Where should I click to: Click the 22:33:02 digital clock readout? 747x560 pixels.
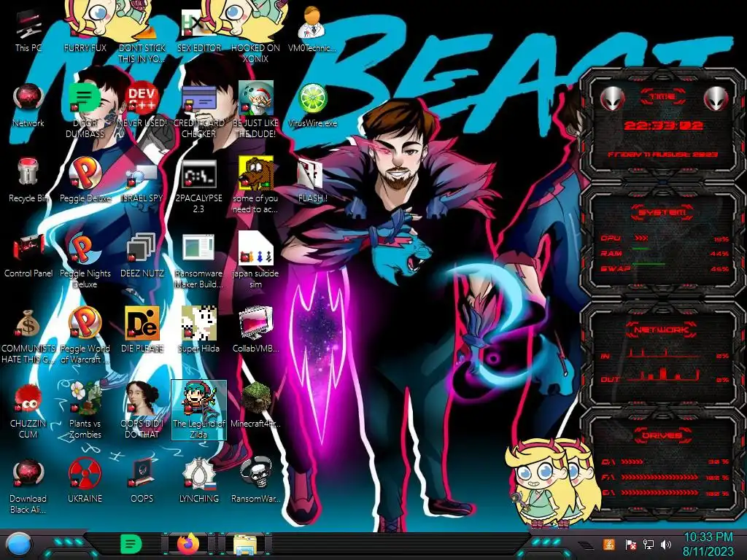click(x=663, y=125)
